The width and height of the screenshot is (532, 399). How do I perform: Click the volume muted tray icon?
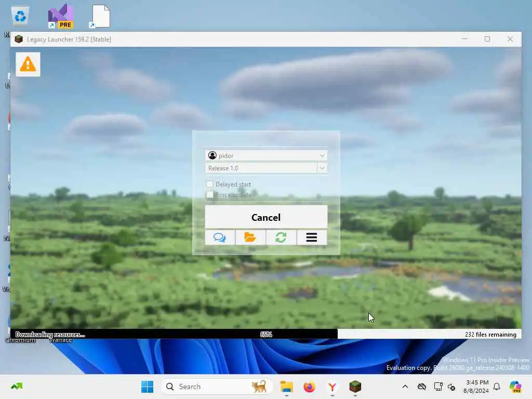[x=451, y=387]
